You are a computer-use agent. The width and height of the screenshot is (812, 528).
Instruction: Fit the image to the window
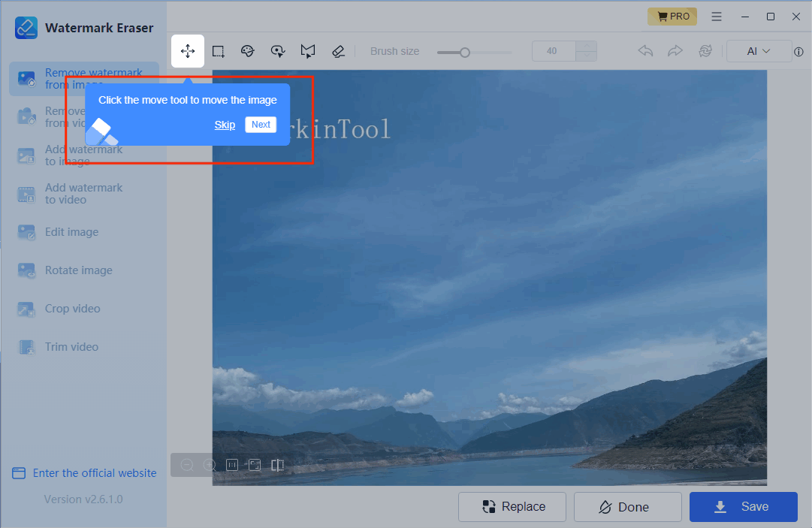(255, 465)
